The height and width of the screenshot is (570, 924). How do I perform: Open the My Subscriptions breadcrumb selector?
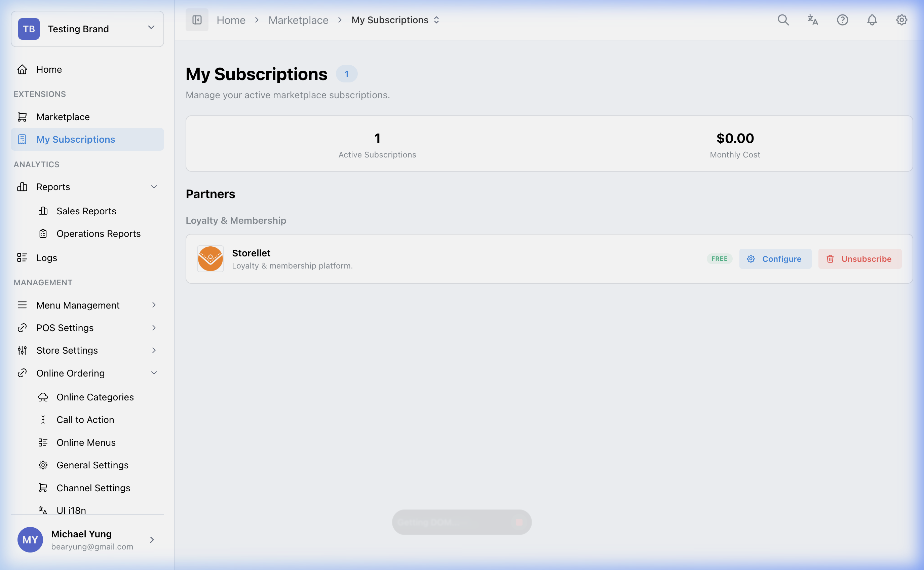[436, 20]
